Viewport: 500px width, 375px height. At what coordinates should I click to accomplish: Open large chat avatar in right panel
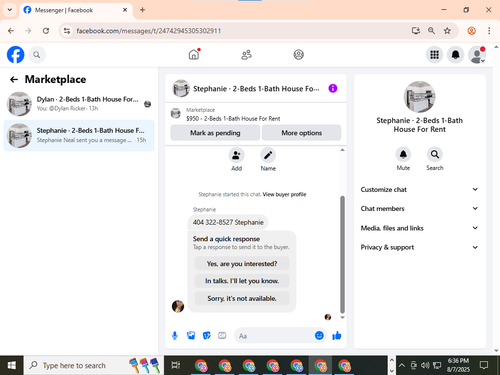pyautogui.click(x=419, y=97)
